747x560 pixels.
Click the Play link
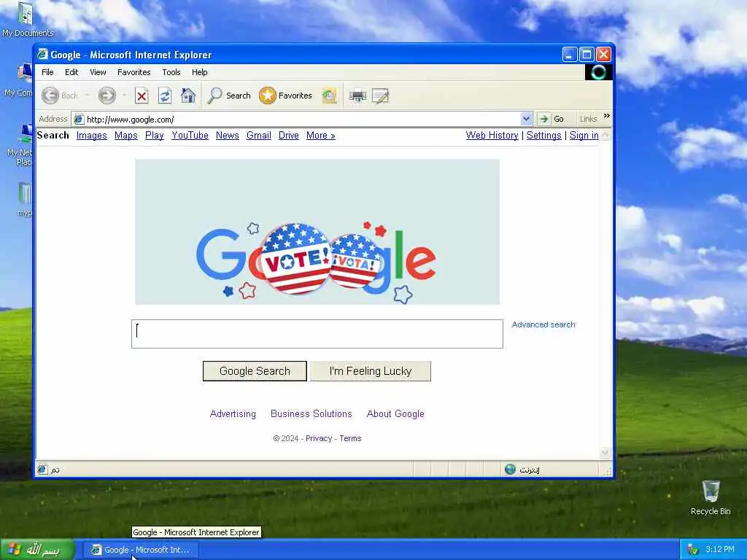pos(155,135)
